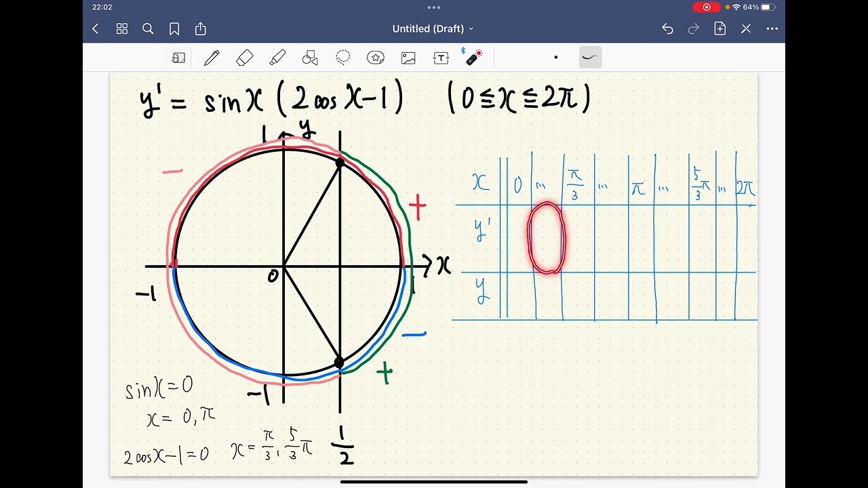Tap the multitasking three dots at top
This screenshot has width=868, height=488.
[x=434, y=7]
